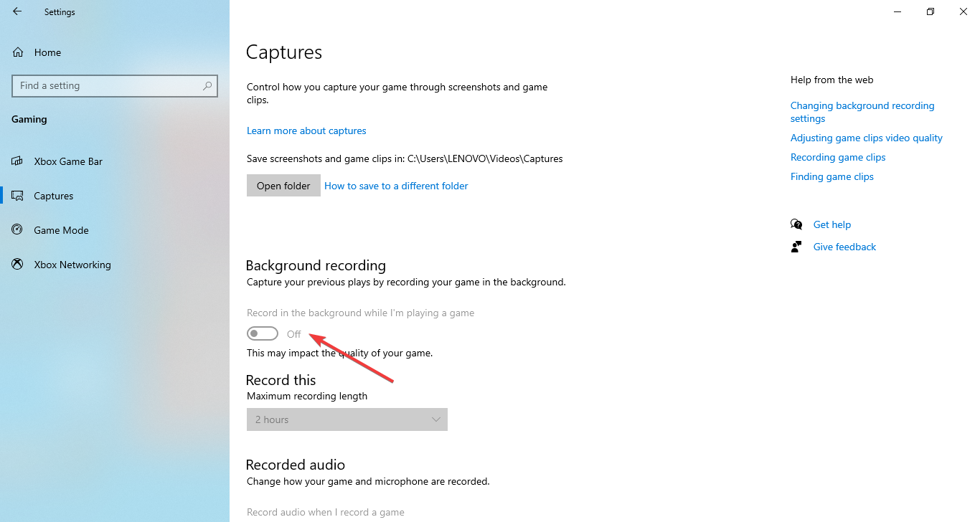Screen dimensions: 980x522
Task: Click the Open folder button
Action: (x=283, y=186)
